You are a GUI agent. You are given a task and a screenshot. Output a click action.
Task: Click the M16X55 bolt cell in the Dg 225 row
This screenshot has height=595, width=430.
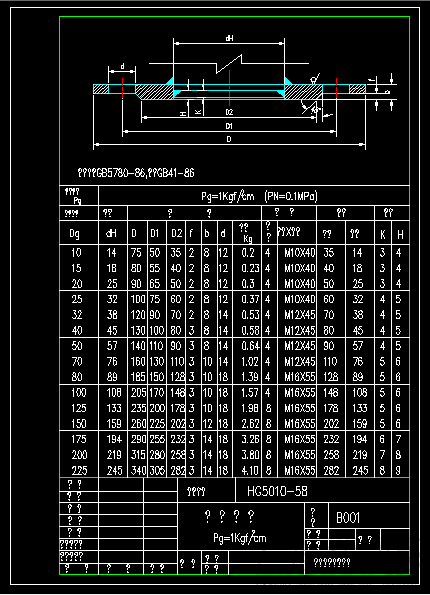click(300, 471)
